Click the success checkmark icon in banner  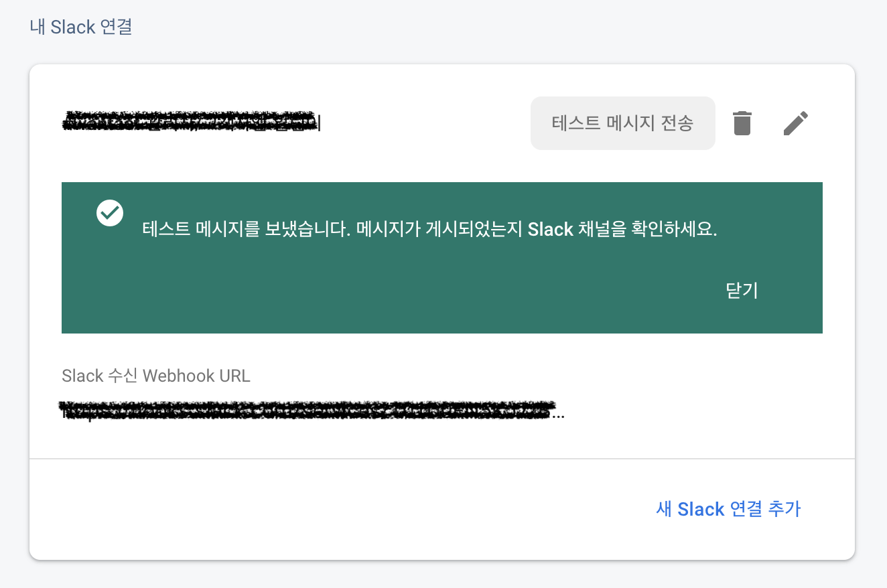[x=110, y=213]
